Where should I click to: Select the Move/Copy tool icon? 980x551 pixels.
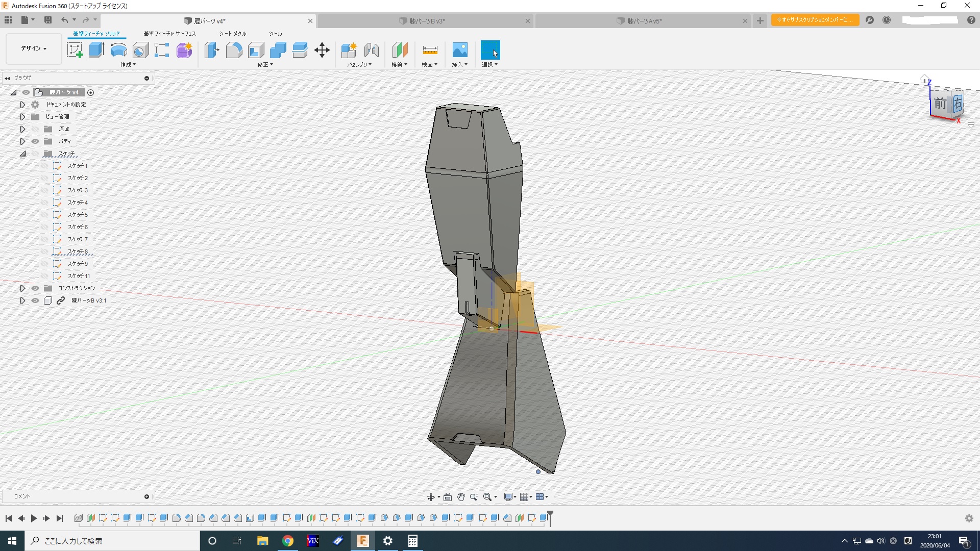[322, 50]
